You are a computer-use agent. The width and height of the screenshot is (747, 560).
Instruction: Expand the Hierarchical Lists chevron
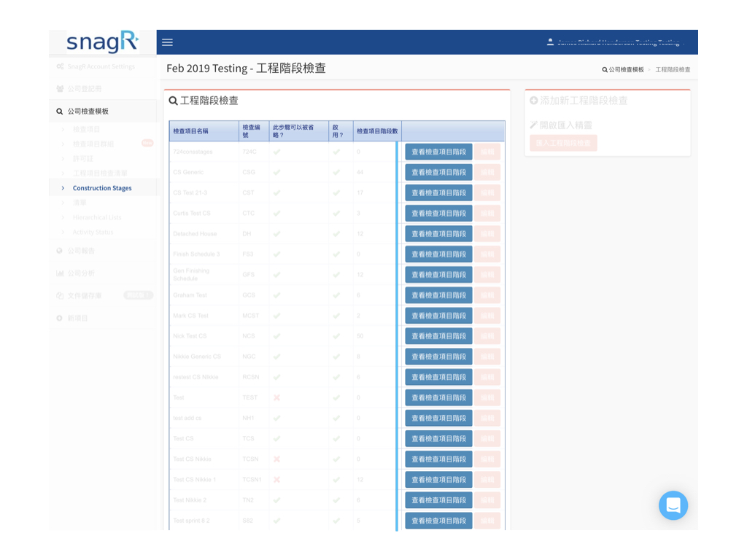point(63,217)
